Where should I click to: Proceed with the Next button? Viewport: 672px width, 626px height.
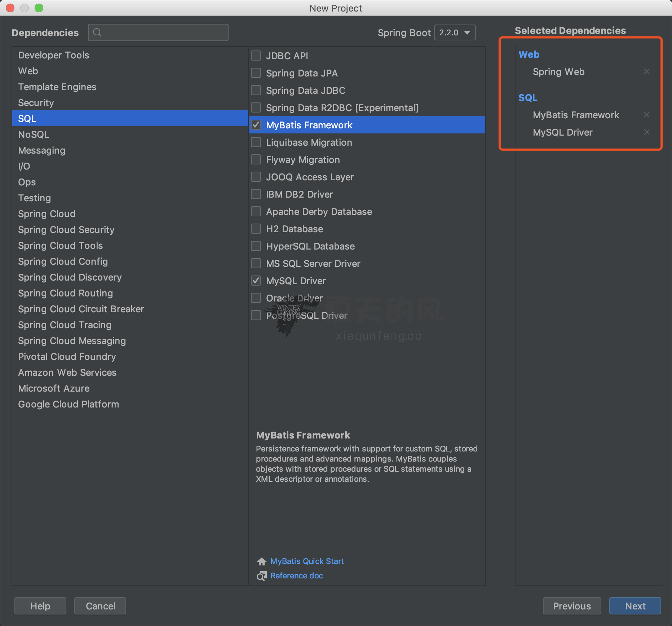(635, 606)
